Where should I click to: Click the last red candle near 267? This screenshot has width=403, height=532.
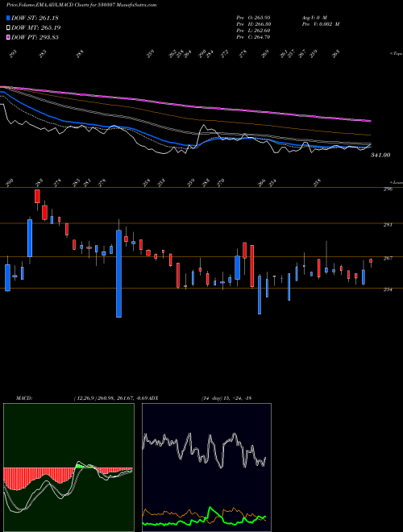click(371, 260)
